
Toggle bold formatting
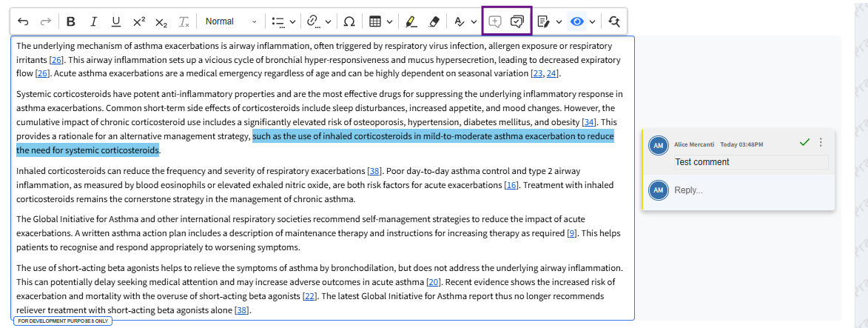71,21
